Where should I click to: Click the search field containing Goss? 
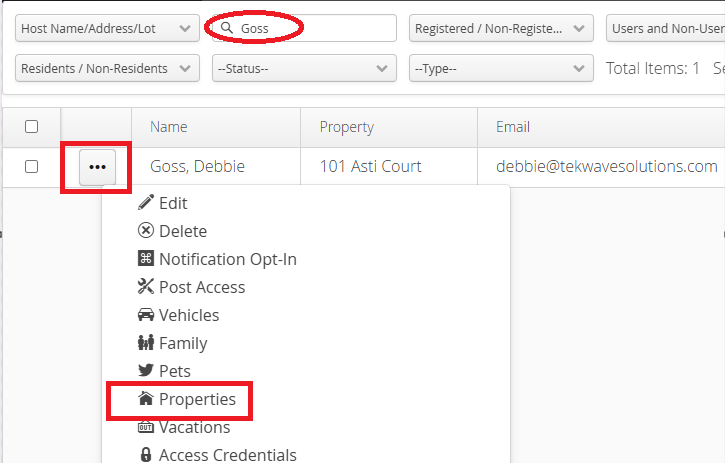pos(304,28)
